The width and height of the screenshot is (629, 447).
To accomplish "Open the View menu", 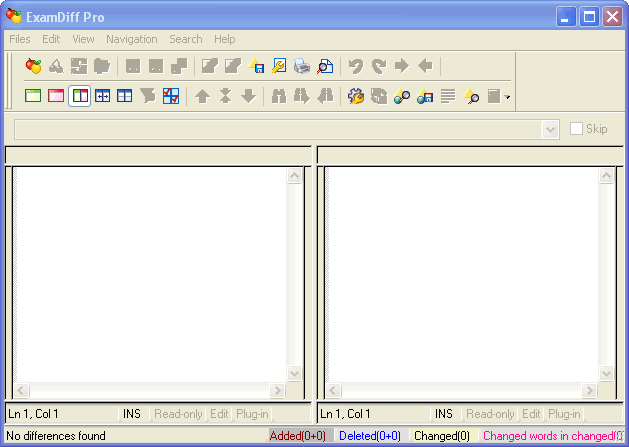I will tap(83, 39).
